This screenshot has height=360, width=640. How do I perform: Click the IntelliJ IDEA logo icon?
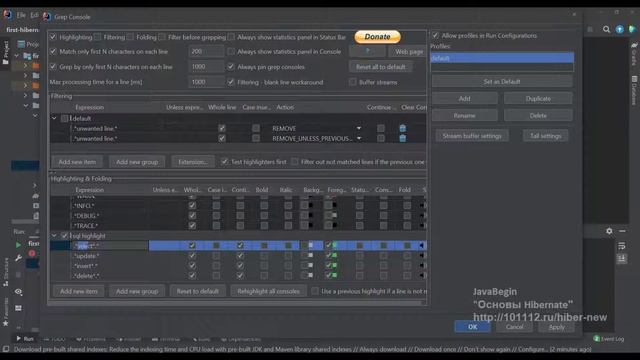[7, 15]
